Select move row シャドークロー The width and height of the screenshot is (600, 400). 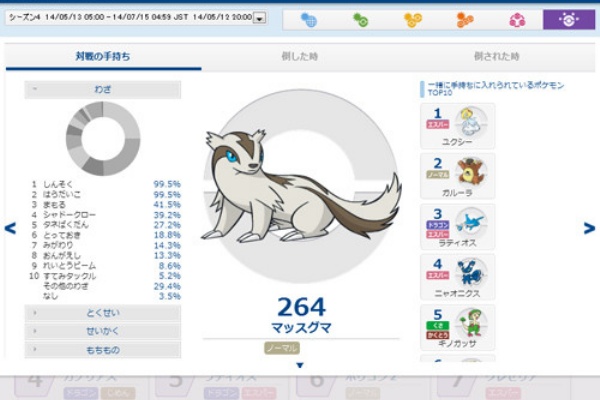(105, 215)
